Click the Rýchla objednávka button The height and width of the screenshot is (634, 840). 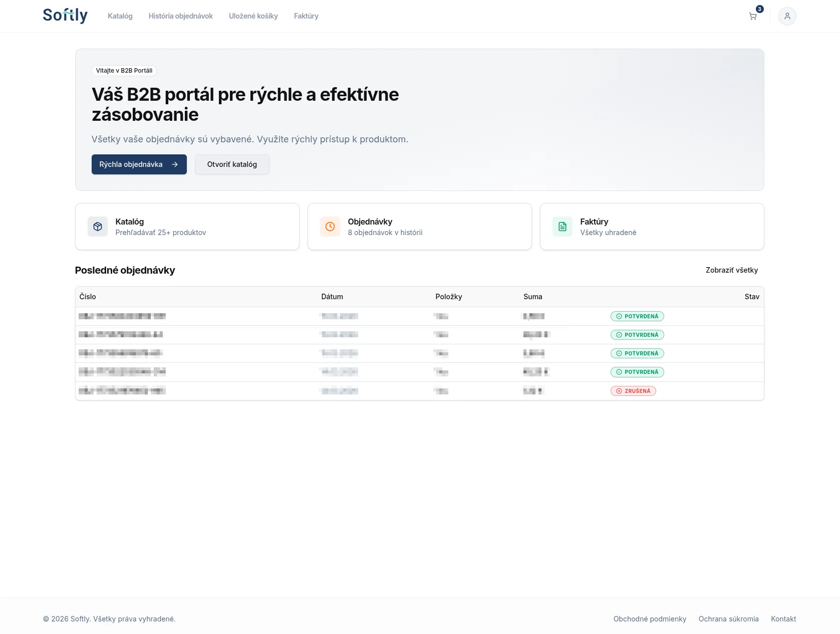click(139, 164)
